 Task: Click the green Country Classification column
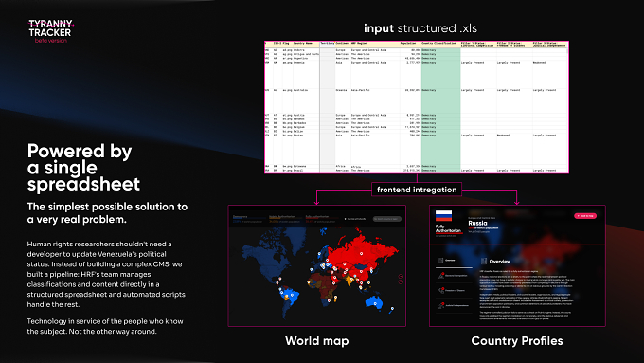click(440, 107)
